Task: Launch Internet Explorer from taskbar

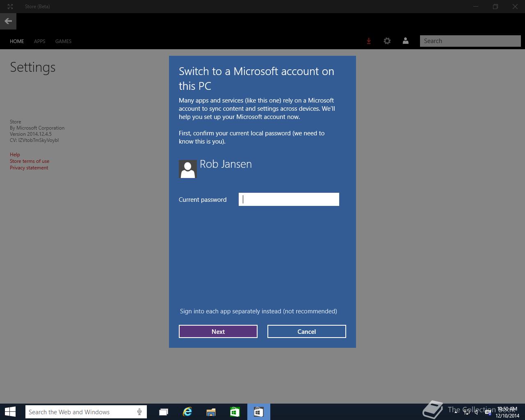Action: (187, 412)
